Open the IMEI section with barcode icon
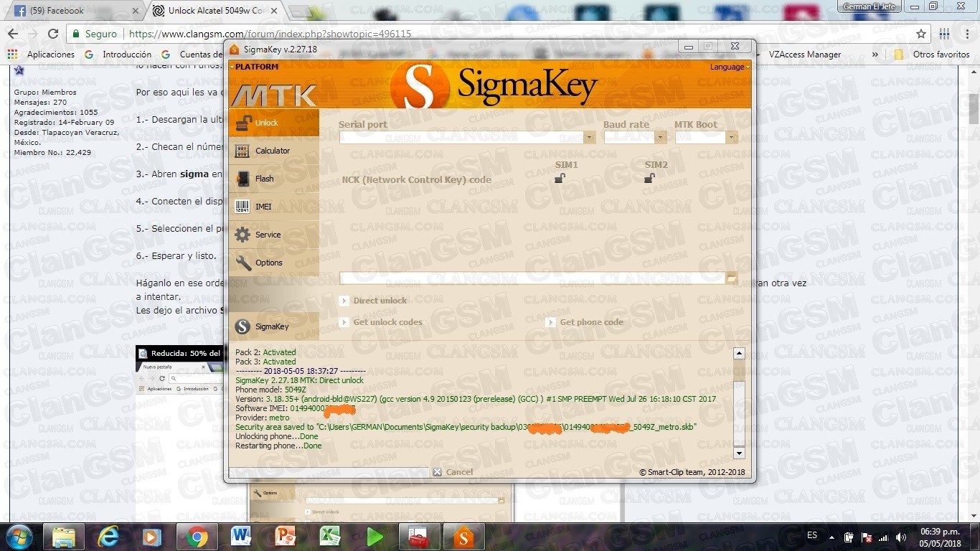The width and height of the screenshot is (980, 551). pyautogui.click(x=273, y=207)
